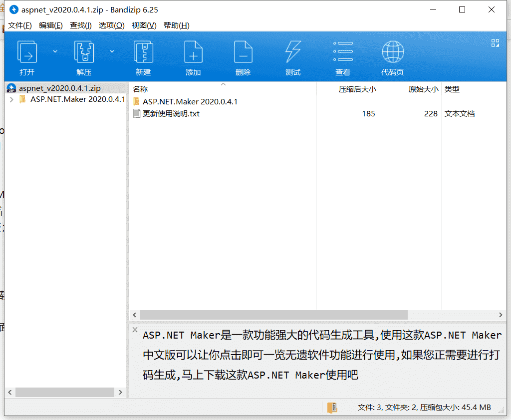
Task: Expand the ASP.NET.Maker 2020.0.4.1 tree node
Action: 12,99
